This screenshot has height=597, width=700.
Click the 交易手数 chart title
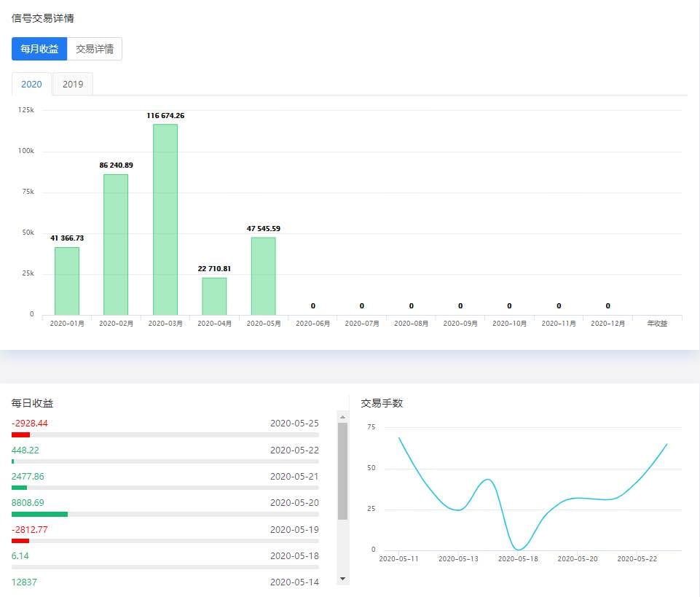[x=382, y=403]
